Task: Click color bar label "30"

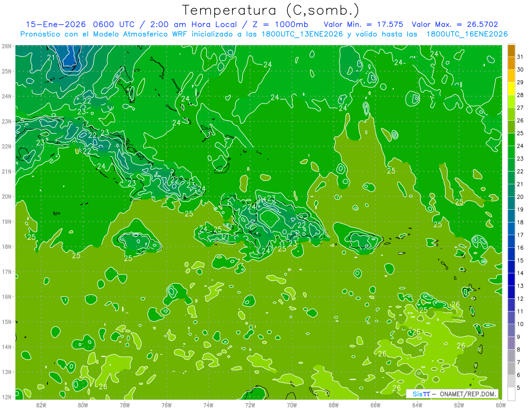Action: point(520,70)
